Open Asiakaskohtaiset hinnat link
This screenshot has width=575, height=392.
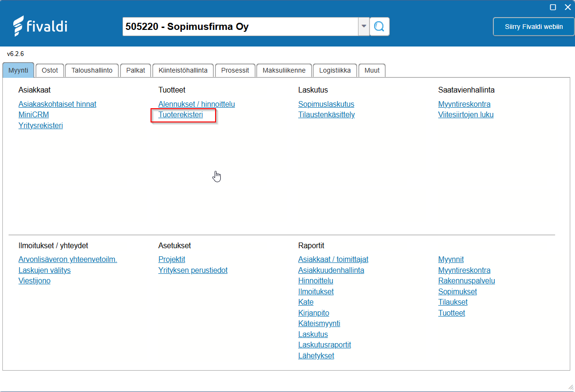(x=57, y=104)
